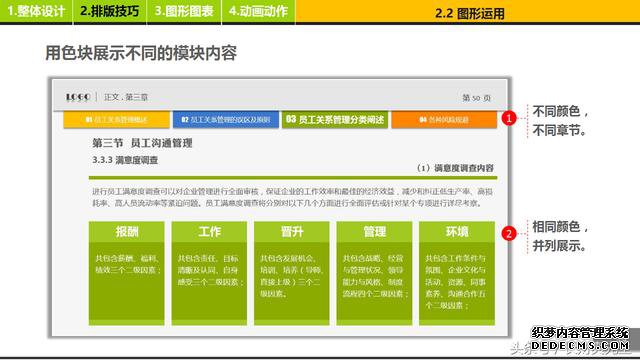
Task: Click the note 不同颜色，不同章节。
Action: click(560, 120)
